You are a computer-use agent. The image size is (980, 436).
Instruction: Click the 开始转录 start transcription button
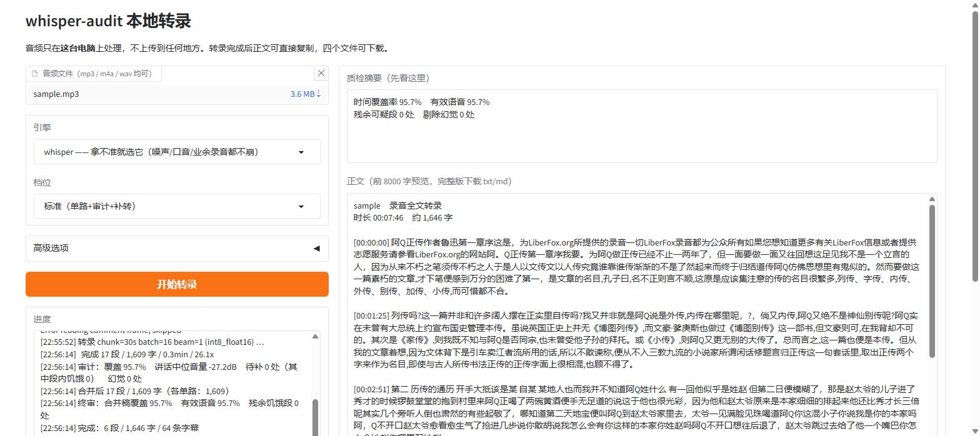177,284
